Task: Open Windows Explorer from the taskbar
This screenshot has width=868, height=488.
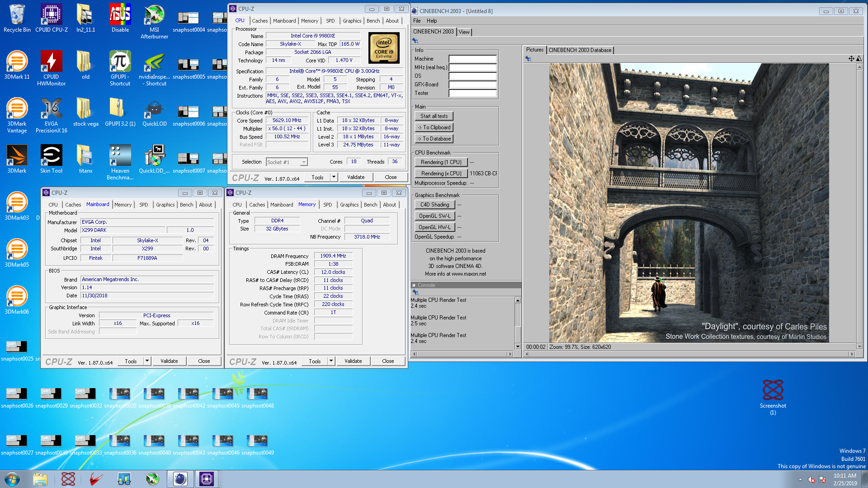Action: pos(40,479)
